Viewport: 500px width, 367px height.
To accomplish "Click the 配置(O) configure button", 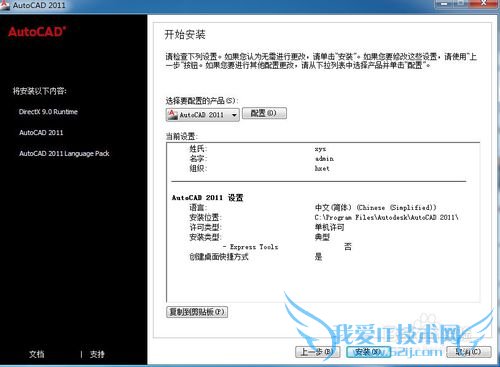I will coord(264,113).
